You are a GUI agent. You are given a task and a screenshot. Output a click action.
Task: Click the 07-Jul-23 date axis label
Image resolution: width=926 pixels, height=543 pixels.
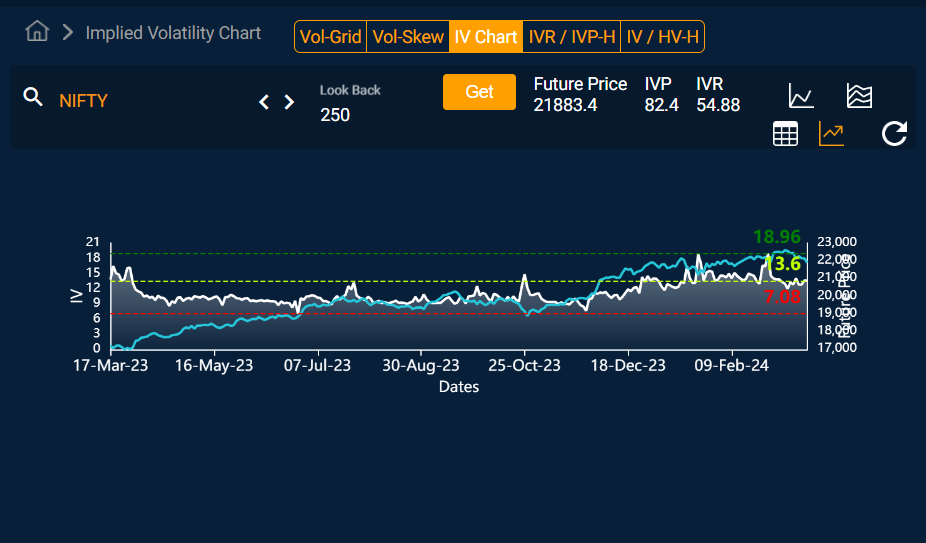click(x=317, y=366)
